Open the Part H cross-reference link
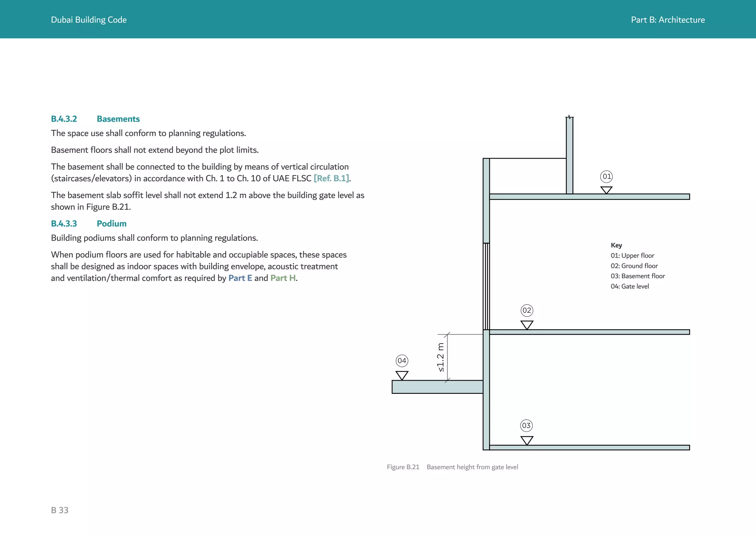This screenshot has height=535, width=756. tap(283, 278)
